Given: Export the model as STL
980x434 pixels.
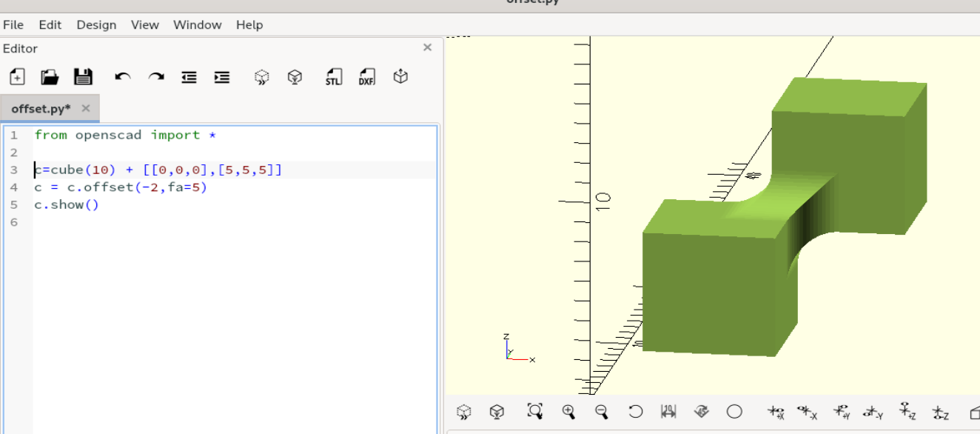Looking at the screenshot, I should 334,77.
